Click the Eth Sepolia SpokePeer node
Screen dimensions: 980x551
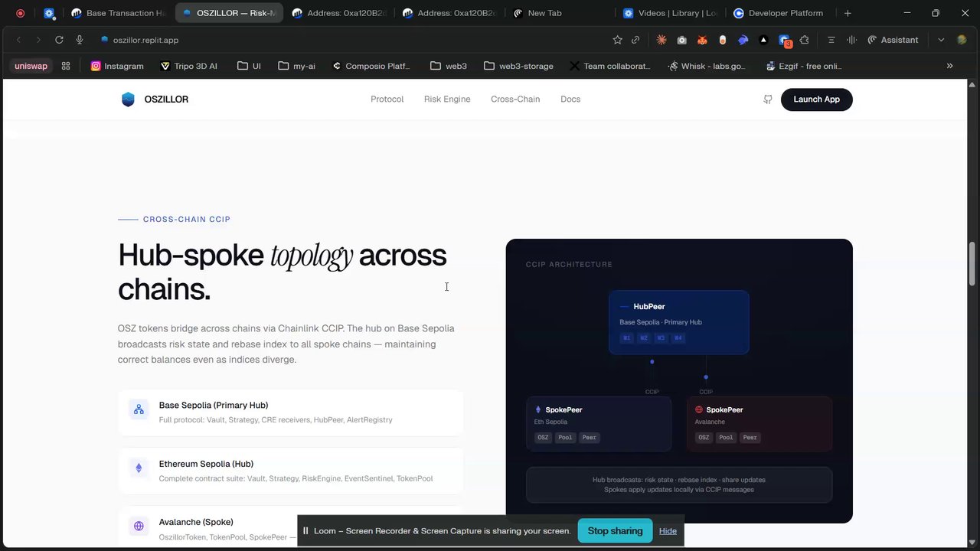pos(599,424)
